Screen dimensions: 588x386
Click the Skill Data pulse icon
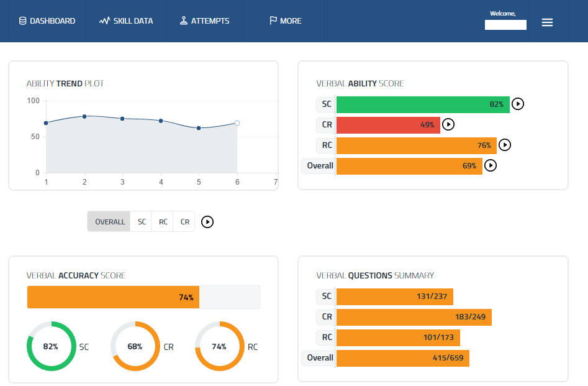point(104,21)
